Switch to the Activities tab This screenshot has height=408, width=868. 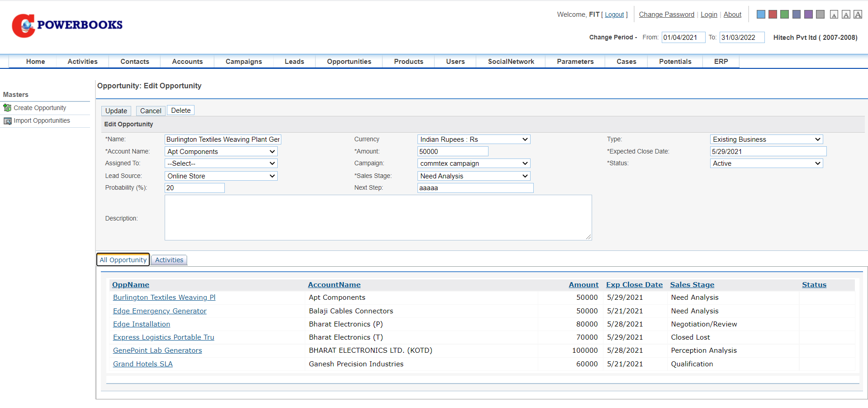tap(169, 260)
